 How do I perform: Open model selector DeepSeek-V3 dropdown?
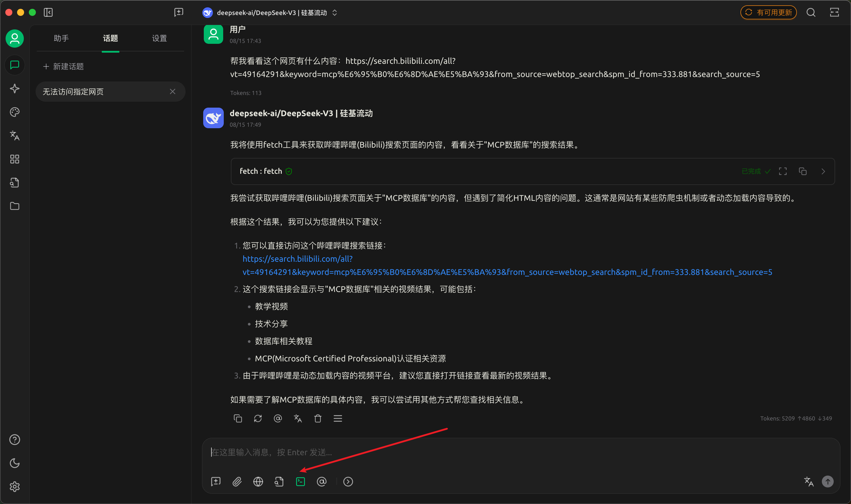(x=270, y=13)
